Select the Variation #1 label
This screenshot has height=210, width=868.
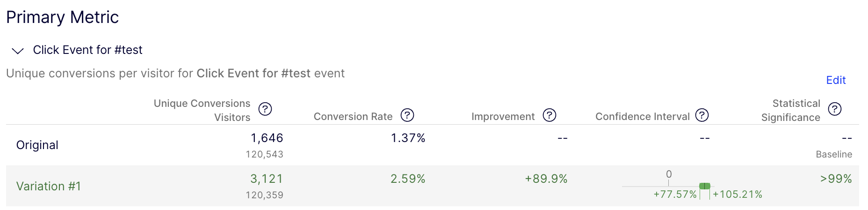pos(49,186)
